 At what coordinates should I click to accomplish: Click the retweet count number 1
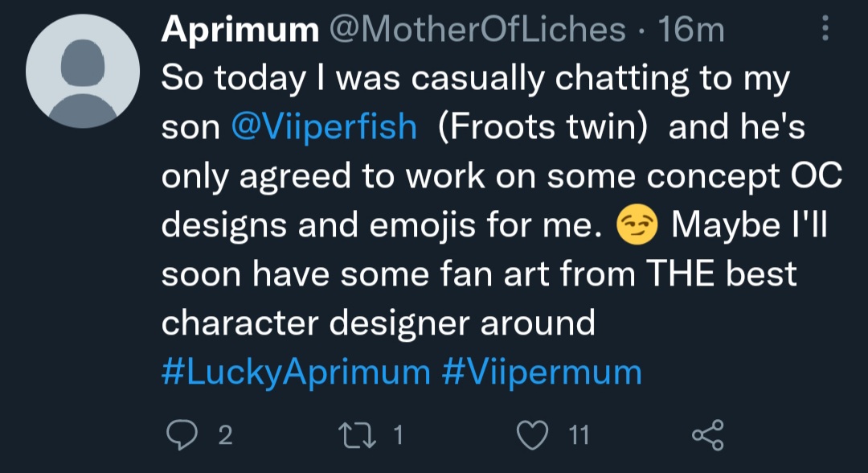pos(396,435)
